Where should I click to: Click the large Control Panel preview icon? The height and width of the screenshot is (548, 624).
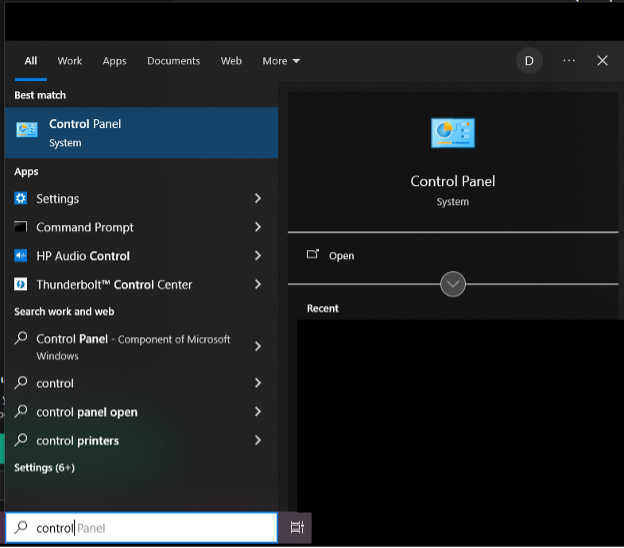pos(453,133)
